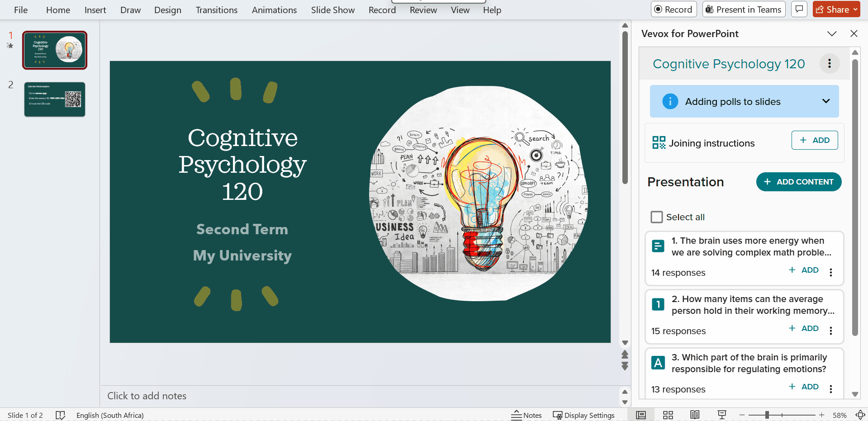Close the Vevox for PowerPoint pane
Image resolution: width=868 pixels, height=421 pixels.
coord(854,33)
